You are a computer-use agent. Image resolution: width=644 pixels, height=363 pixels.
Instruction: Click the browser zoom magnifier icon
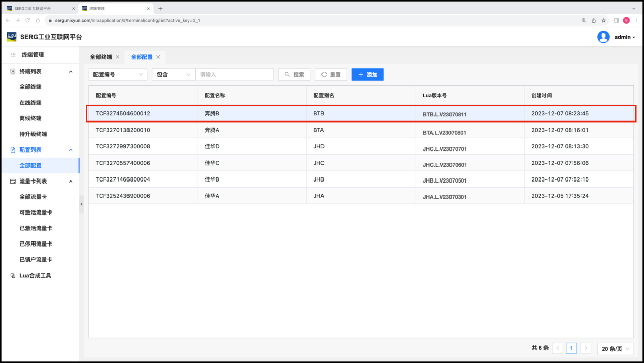pyautogui.click(x=584, y=20)
